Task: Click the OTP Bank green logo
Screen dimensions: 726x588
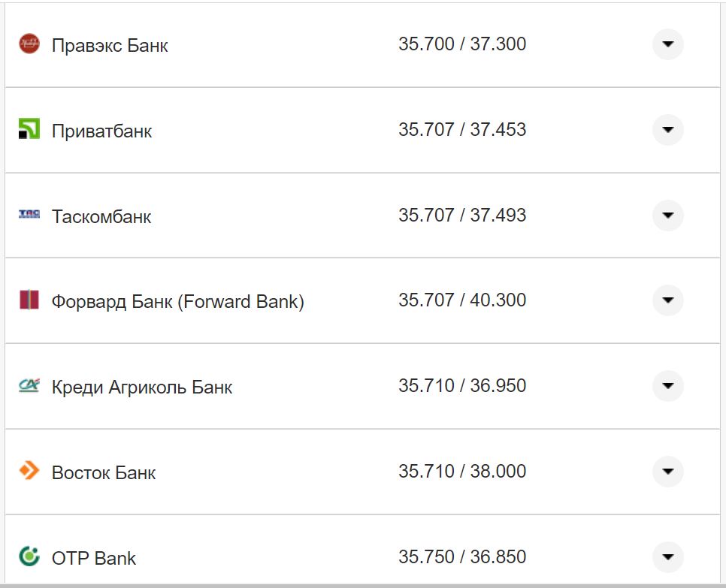Action: tap(29, 557)
